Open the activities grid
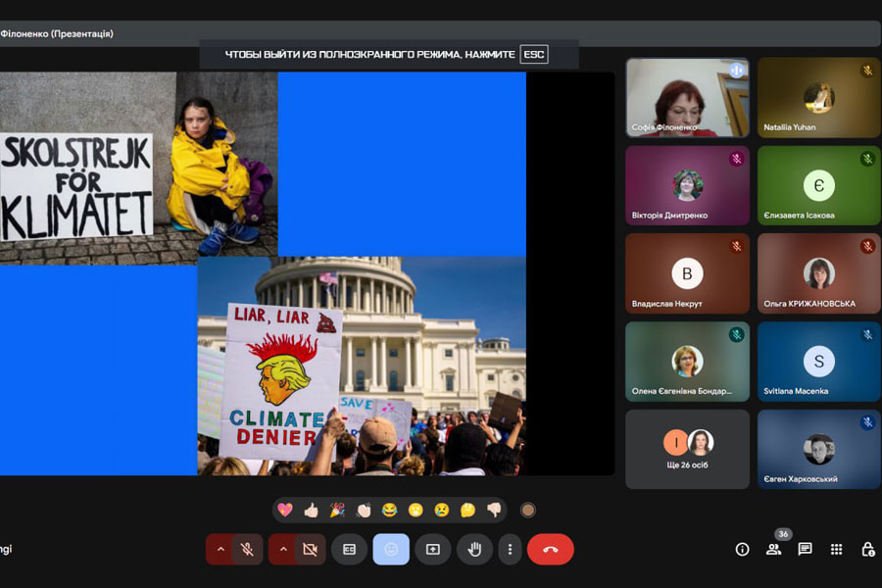Screen dimensions: 882x588 click(x=837, y=549)
